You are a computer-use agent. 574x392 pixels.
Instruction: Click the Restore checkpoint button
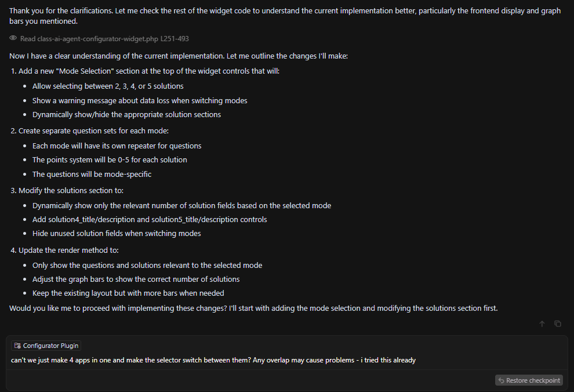click(x=529, y=380)
